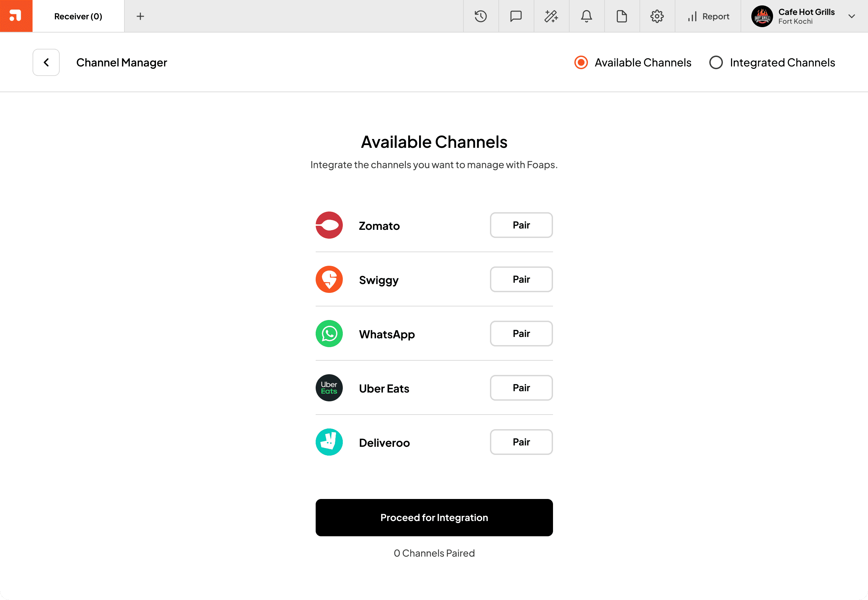
Task: Go back using the chevron button
Action: 46,62
